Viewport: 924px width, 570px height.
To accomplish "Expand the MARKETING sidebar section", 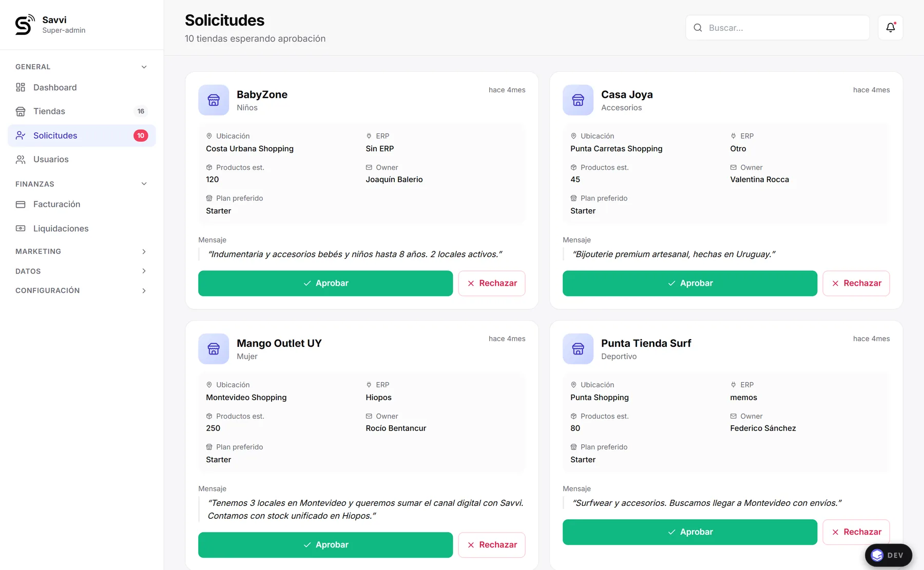I will pos(82,251).
